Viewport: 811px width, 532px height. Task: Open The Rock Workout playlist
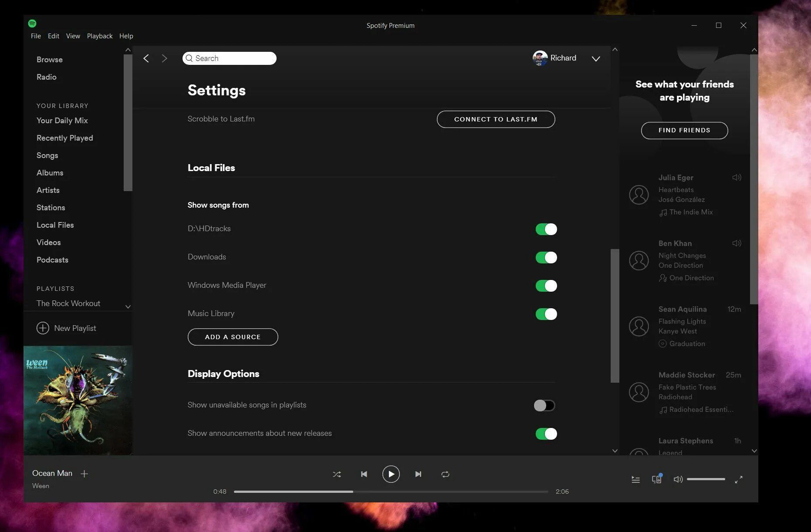[68, 303]
